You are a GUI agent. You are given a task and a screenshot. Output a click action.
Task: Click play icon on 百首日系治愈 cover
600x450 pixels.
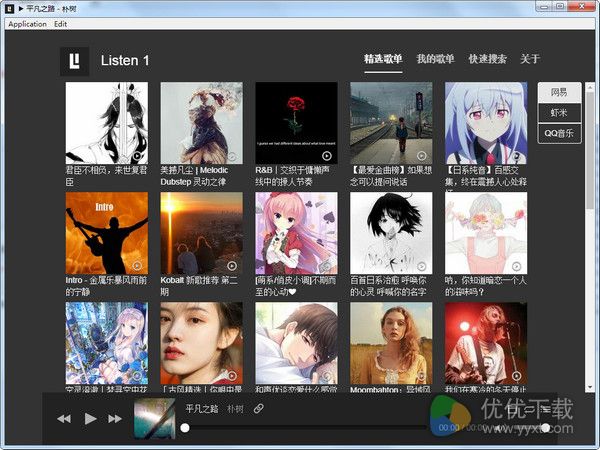click(421, 266)
